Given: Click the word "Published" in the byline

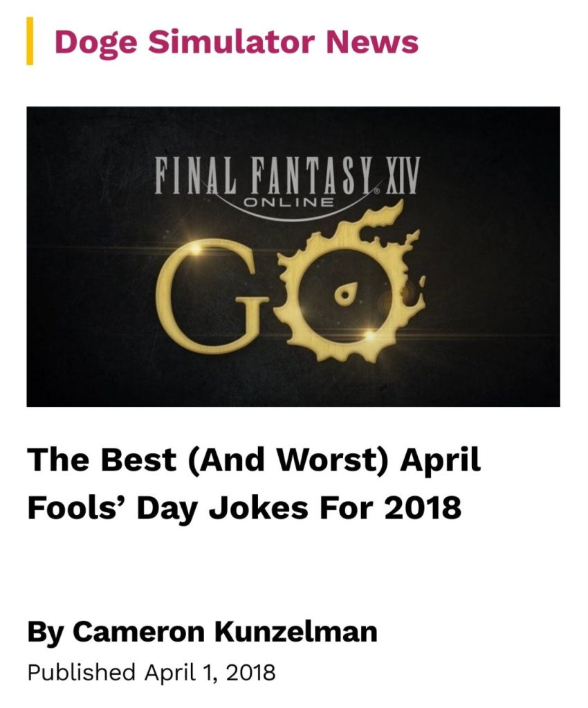Looking at the screenshot, I should (x=81, y=671).
